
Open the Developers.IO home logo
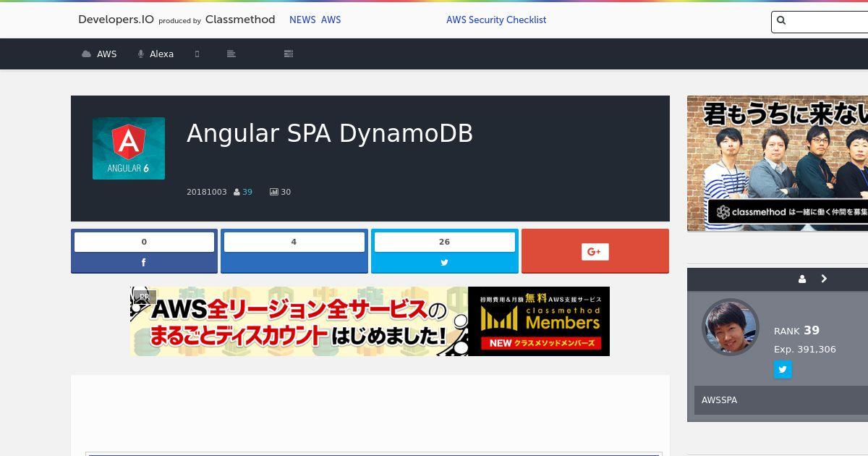tap(176, 20)
